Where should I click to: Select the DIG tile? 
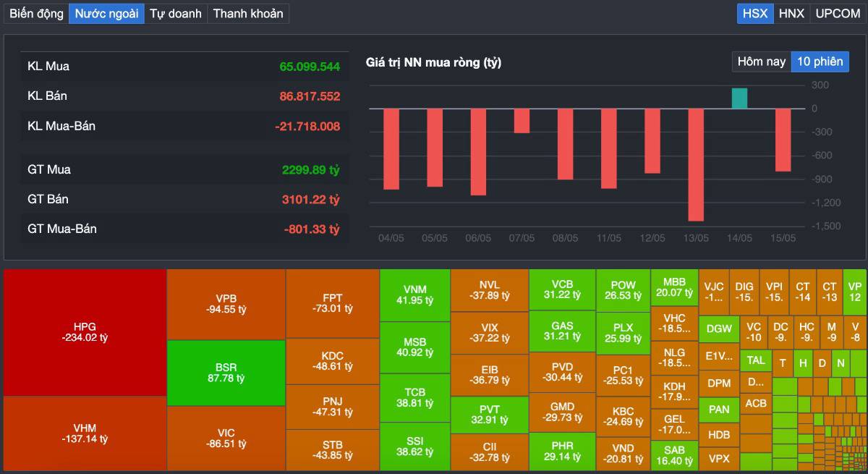click(744, 292)
